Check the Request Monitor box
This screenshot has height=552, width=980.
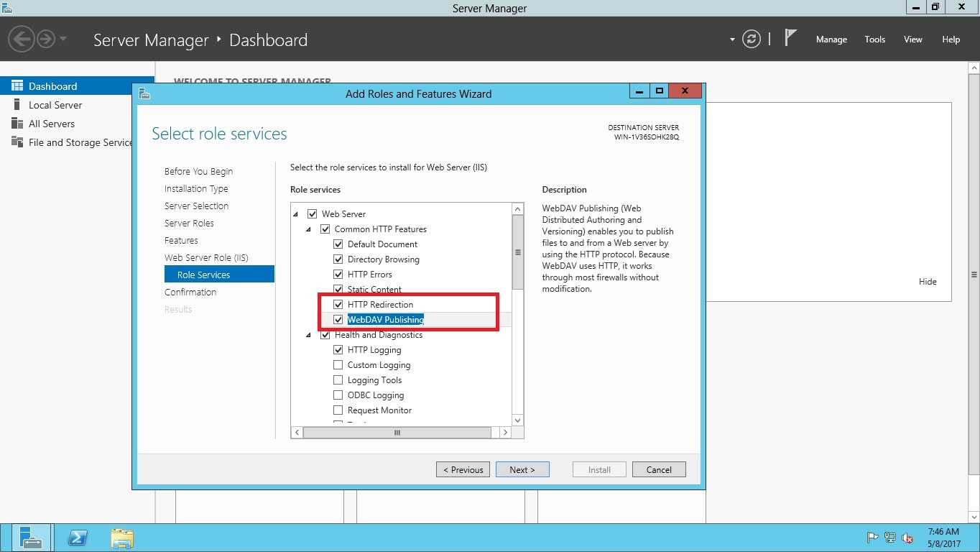click(x=338, y=410)
